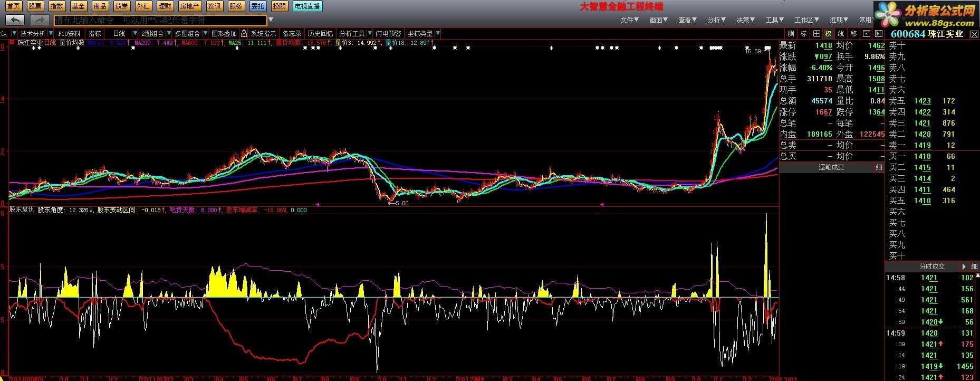Click the 历史回忆 toolbar item
980x381 pixels.
pos(320,34)
